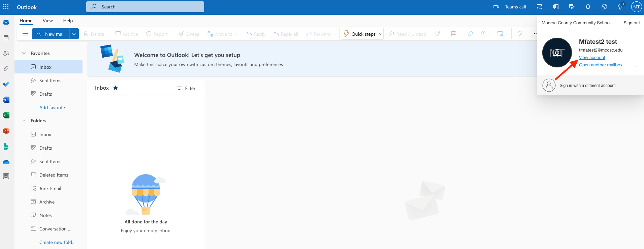Collapse the Folders section
644x249 pixels.
[24, 121]
